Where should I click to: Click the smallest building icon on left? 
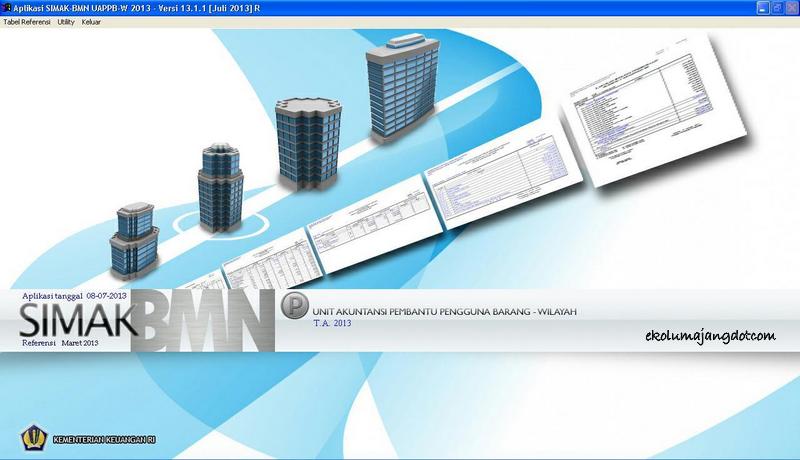pos(132,240)
